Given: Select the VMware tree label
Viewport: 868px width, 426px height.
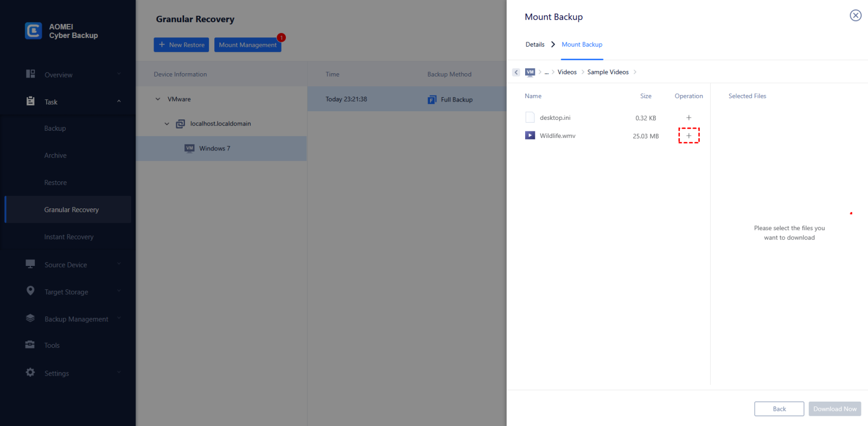Looking at the screenshot, I should point(179,99).
